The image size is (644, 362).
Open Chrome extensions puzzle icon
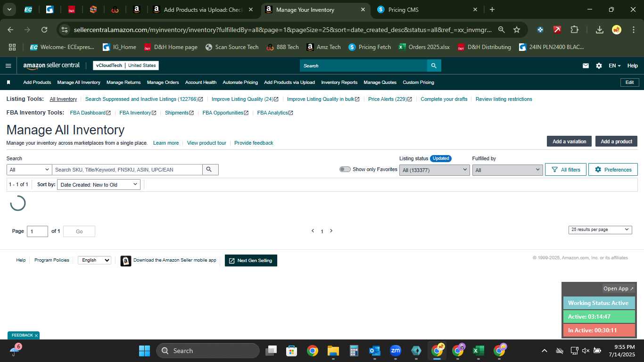pyautogui.click(x=574, y=30)
